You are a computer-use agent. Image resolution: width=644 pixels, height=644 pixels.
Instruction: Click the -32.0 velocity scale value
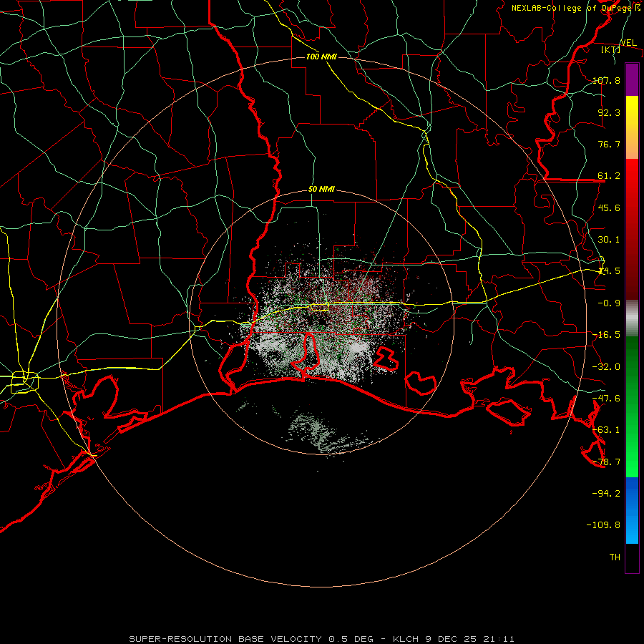click(606, 367)
